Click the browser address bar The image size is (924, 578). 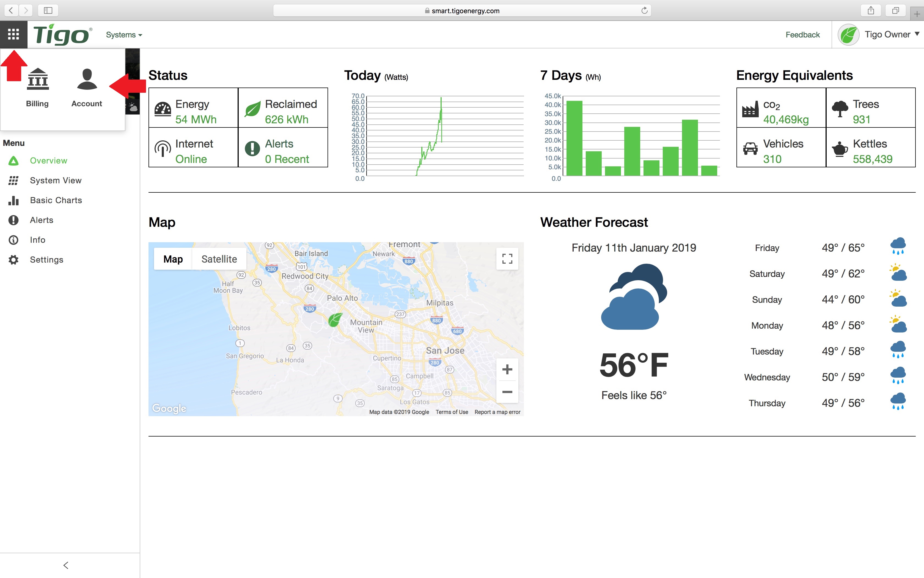[462, 11]
